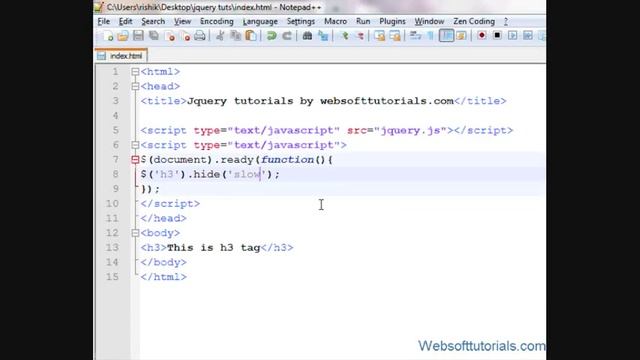
Task: Open the Zen Coding menu
Action: pyautogui.click(x=474, y=21)
